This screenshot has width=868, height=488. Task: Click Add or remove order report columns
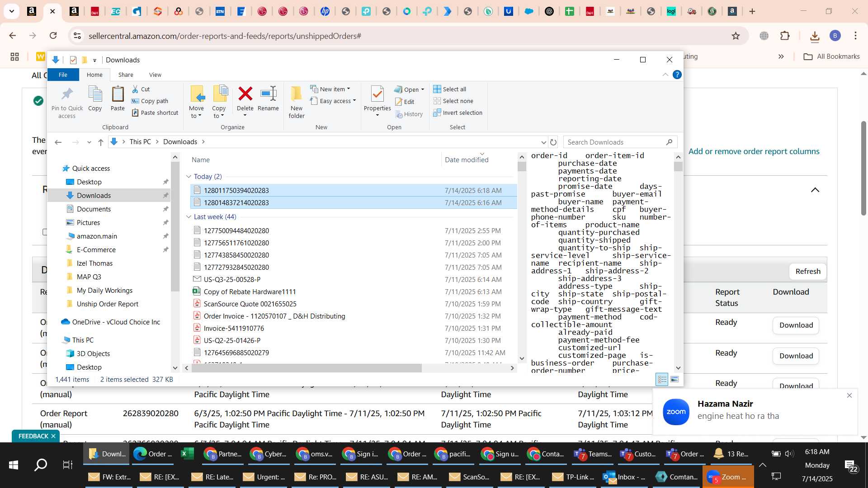754,151
